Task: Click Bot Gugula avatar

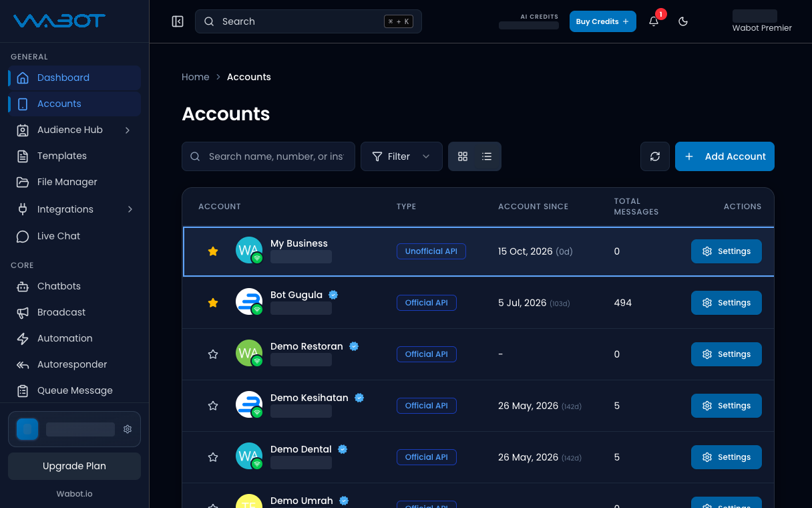Action: 249,301
